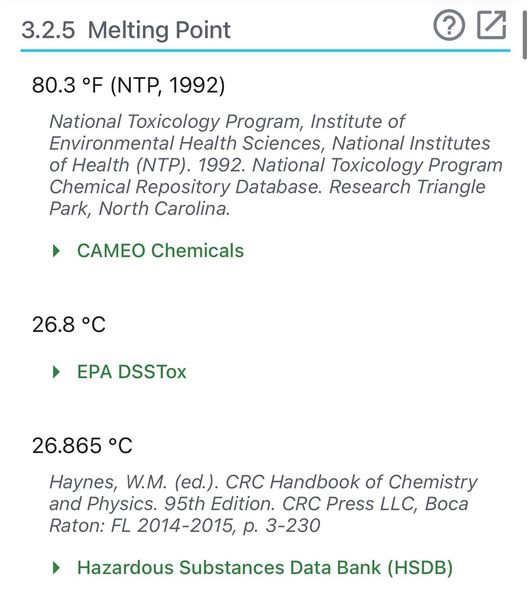Click the National Toxicology Program citation line

coord(227,121)
